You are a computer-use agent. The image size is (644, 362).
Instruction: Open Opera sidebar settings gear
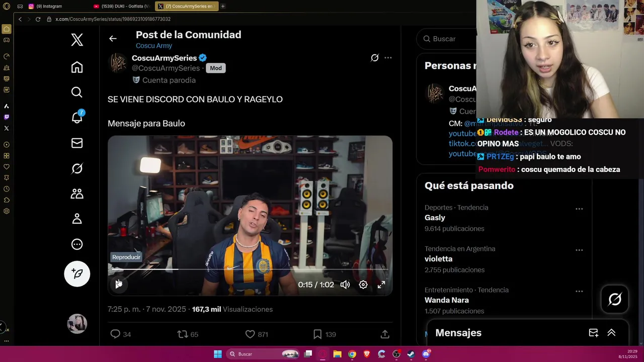pyautogui.click(x=7, y=211)
